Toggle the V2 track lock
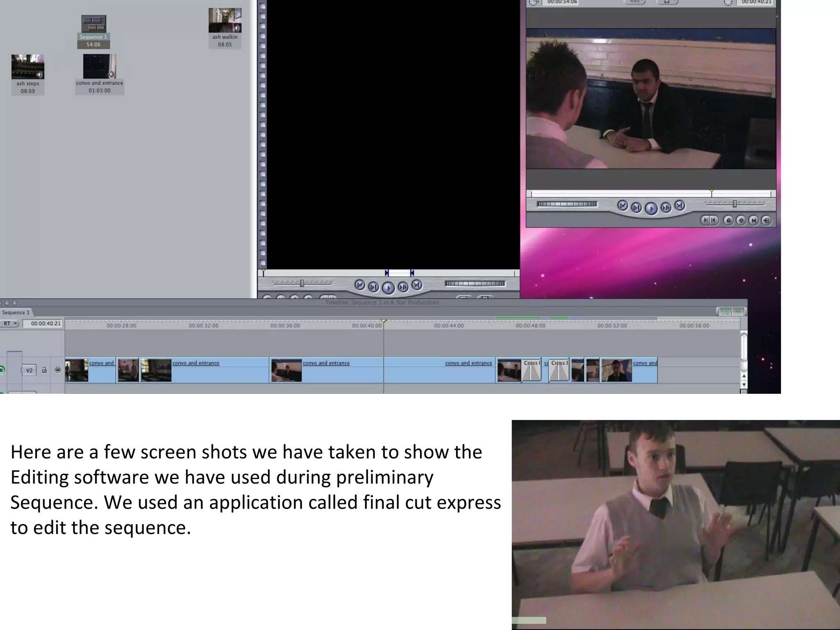The image size is (840, 630). tap(44, 370)
